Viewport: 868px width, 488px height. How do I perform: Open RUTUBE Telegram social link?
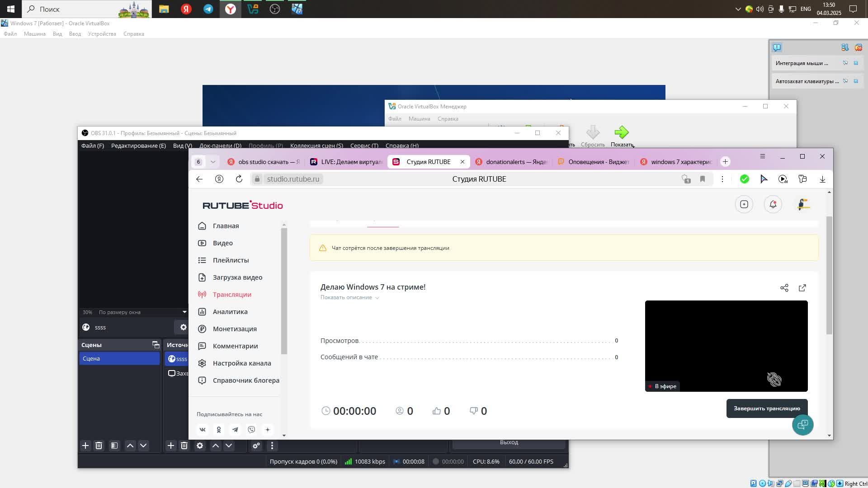coord(235,430)
